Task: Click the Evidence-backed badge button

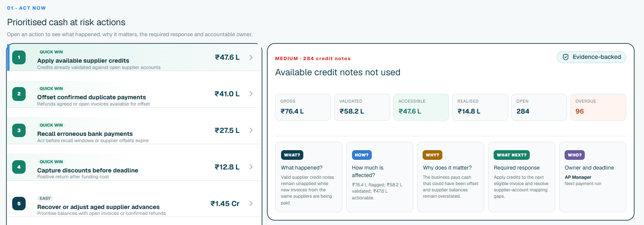Action: coord(591,57)
